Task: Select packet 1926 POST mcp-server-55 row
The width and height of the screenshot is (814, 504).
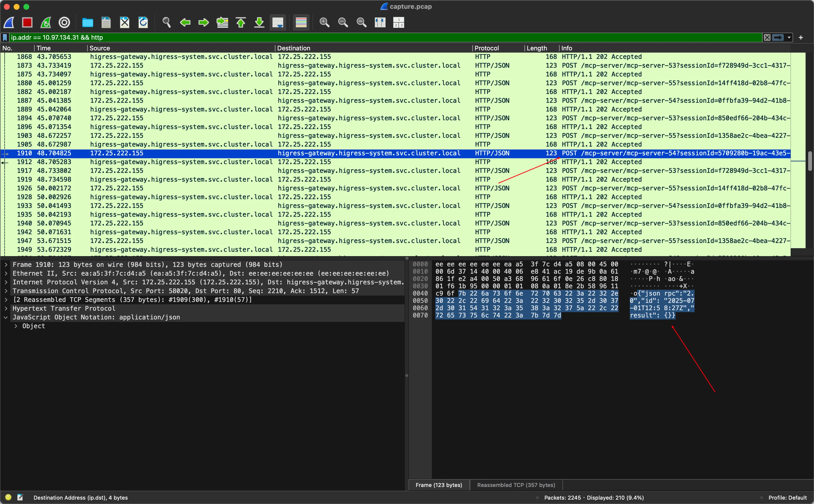Action: [x=395, y=188]
